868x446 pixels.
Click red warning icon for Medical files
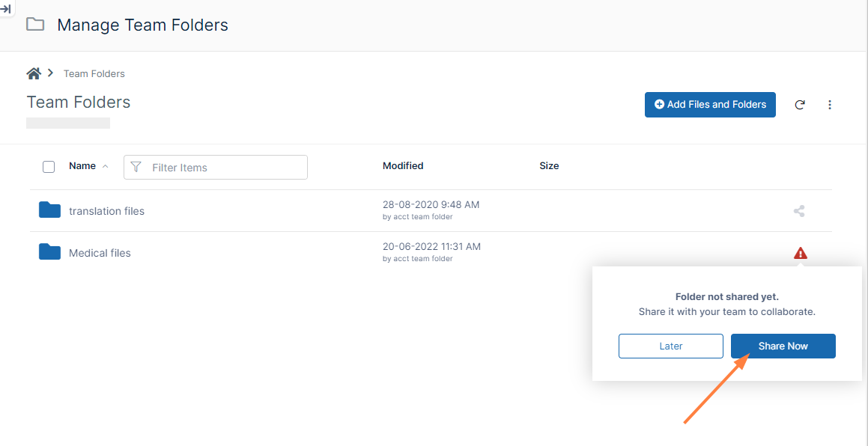click(x=800, y=253)
